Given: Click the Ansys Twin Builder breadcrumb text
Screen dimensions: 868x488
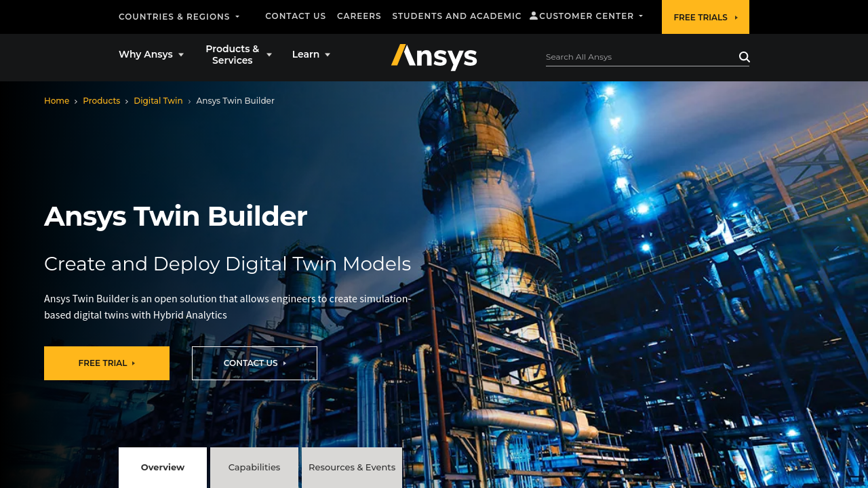Looking at the screenshot, I should tap(235, 100).
